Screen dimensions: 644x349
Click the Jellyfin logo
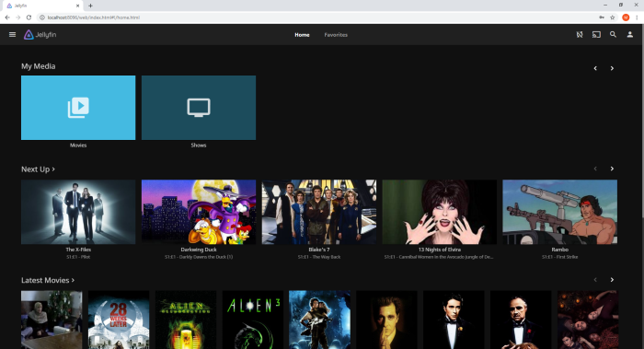point(40,34)
